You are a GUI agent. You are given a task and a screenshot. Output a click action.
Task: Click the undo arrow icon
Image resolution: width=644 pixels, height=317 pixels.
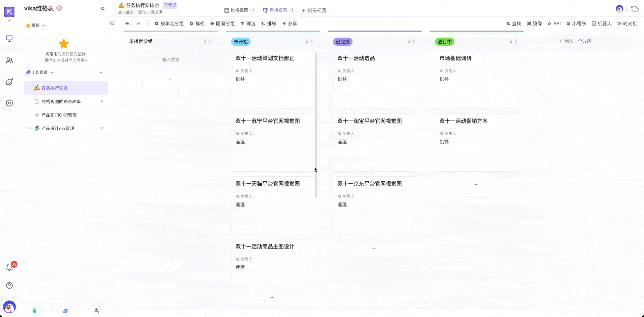127,24
